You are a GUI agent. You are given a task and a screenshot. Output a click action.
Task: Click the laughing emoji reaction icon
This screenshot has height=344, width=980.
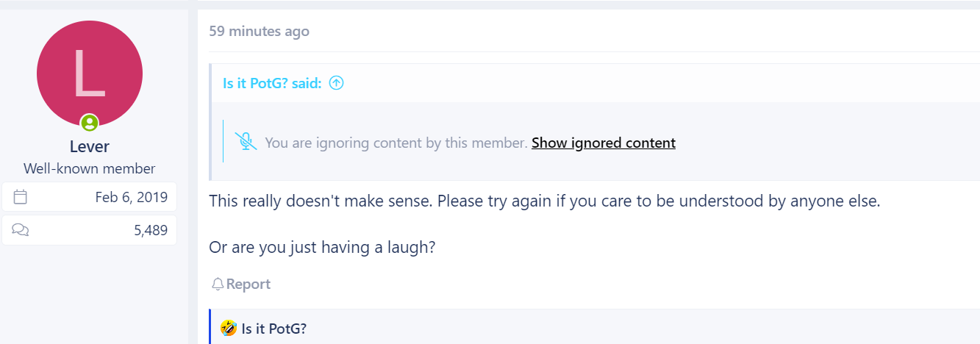coord(229,328)
